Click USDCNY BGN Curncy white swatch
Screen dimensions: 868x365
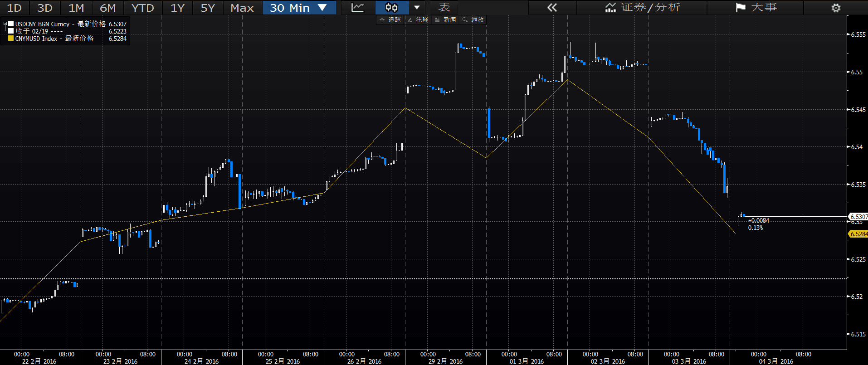coord(11,24)
